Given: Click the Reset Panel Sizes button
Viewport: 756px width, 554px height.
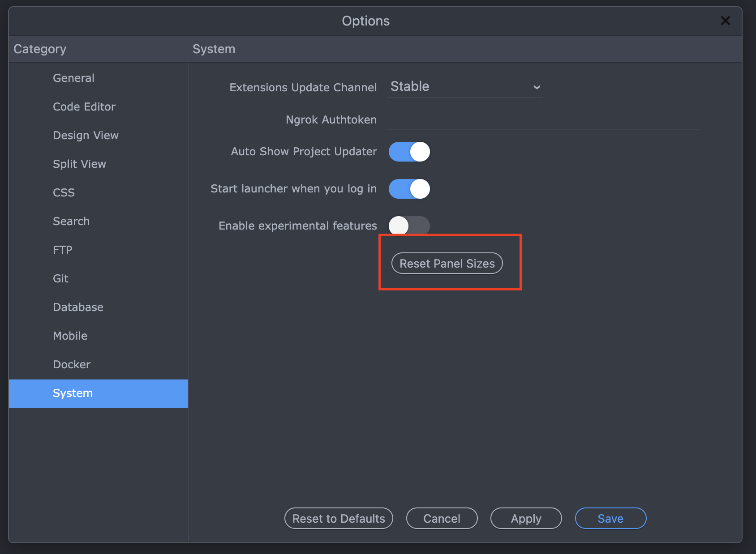Looking at the screenshot, I should [447, 264].
